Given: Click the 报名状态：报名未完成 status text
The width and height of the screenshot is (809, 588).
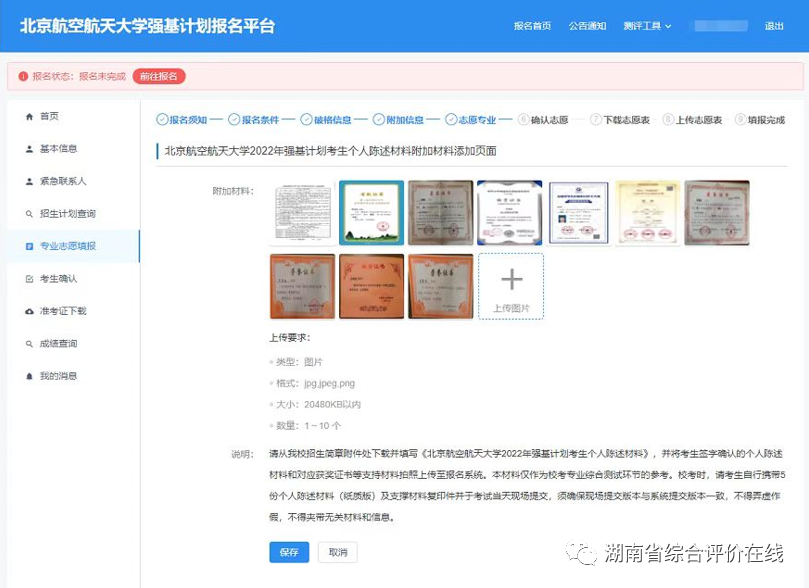Looking at the screenshot, I should (79, 76).
